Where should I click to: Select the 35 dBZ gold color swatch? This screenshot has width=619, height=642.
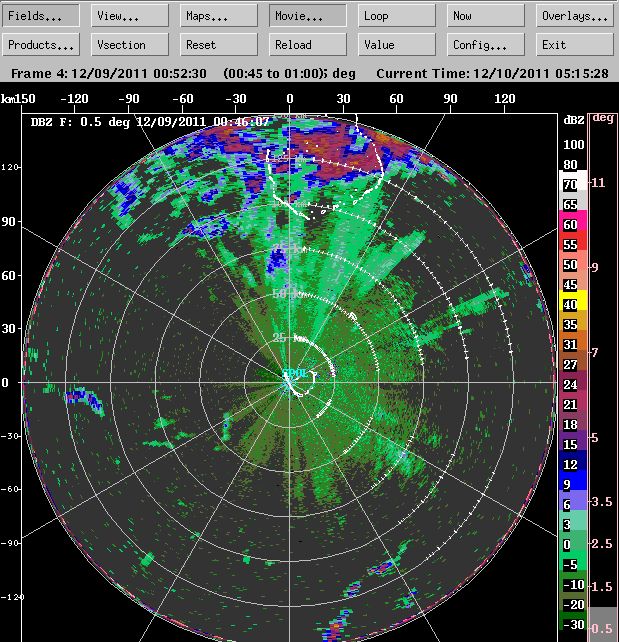point(573,321)
